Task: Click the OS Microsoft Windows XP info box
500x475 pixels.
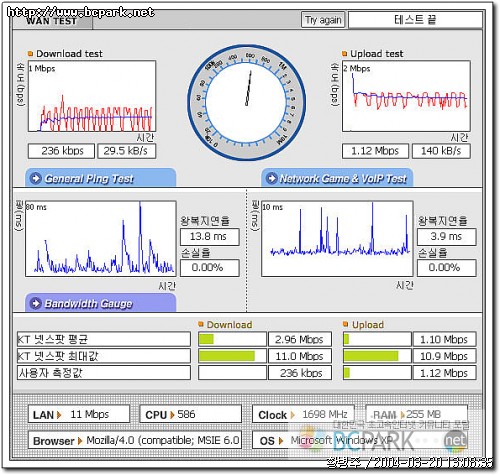Action: click(x=360, y=440)
